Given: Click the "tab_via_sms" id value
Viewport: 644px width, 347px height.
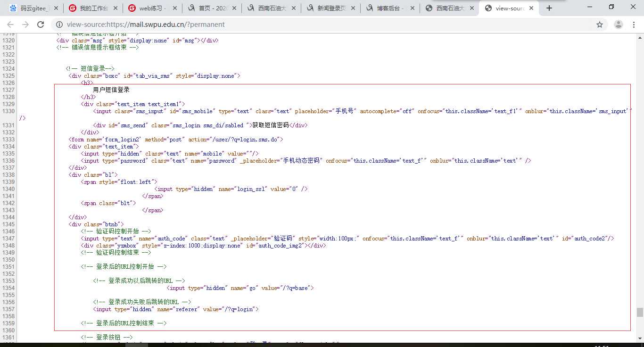Looking at the screenshot, I should 153,76.
